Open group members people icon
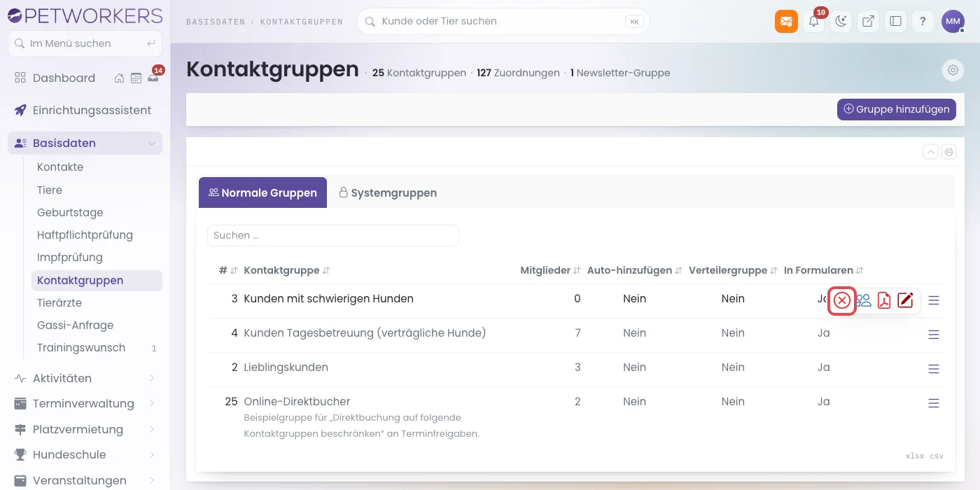 (x=864, y=301)
